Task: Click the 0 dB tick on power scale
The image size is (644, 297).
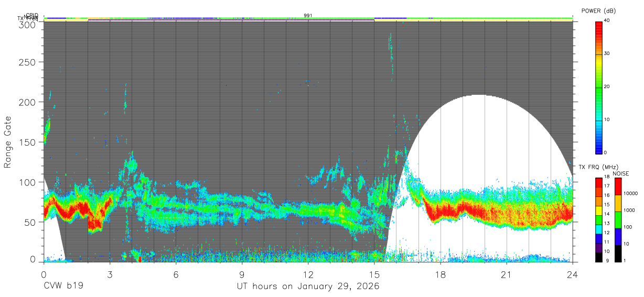Action: tap(605, 152)
